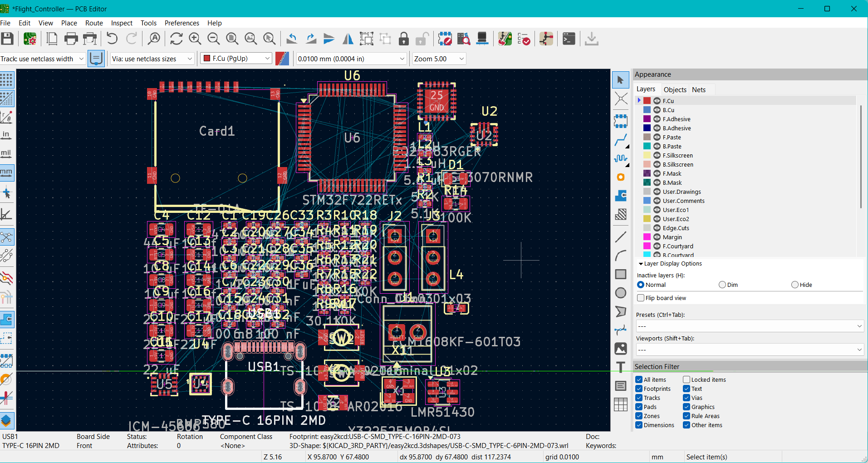Uncheck Footprints in Selection Filter
The height and width of the screenshot is (463, 868).
(639, 389)
